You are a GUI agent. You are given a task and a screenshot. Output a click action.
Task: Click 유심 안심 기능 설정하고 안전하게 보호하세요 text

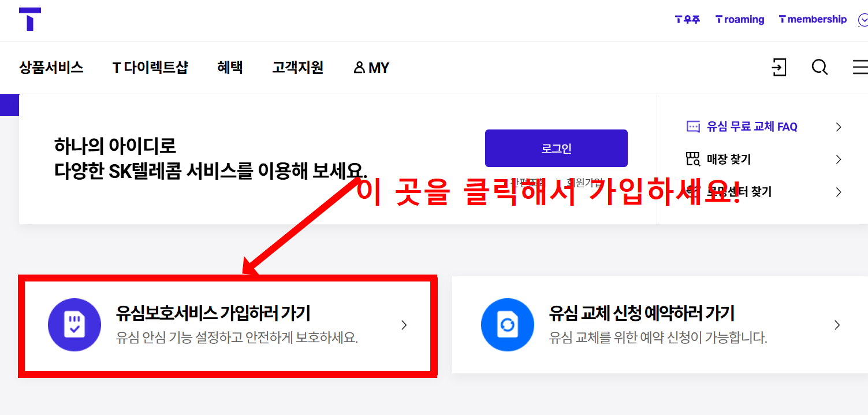pyautogui.click(x=237, y=338)
